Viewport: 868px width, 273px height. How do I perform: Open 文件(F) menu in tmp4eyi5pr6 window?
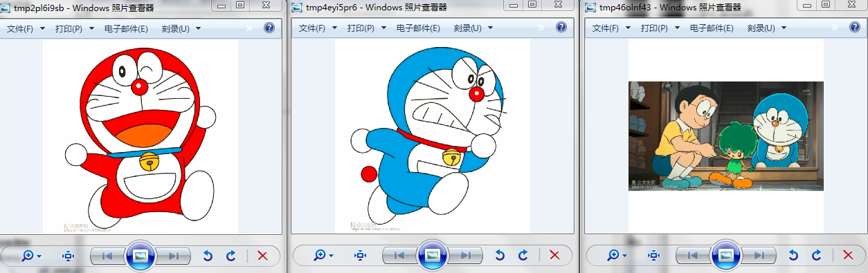(x=318, y=28)
